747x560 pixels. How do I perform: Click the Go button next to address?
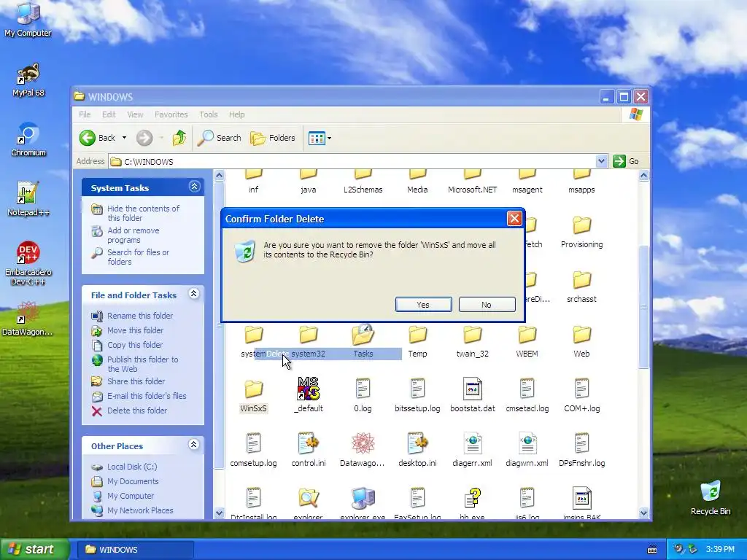click(x=626, y=161)
